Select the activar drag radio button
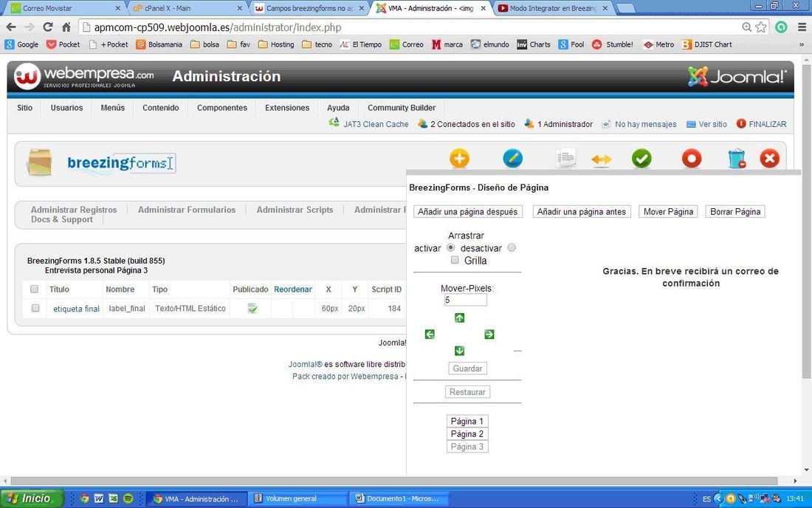Image resolution: width=812 pixels, height=508 pixels. pos(450,247)
